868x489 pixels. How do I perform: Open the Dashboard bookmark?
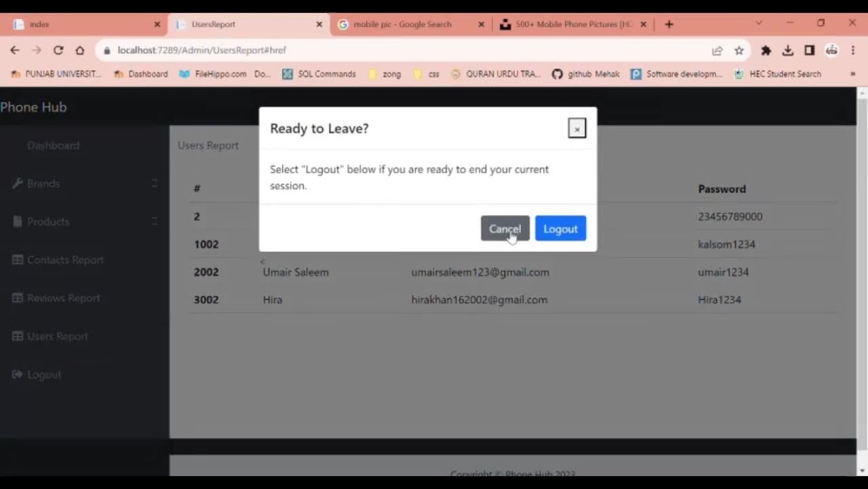click(x=141, y=74)
